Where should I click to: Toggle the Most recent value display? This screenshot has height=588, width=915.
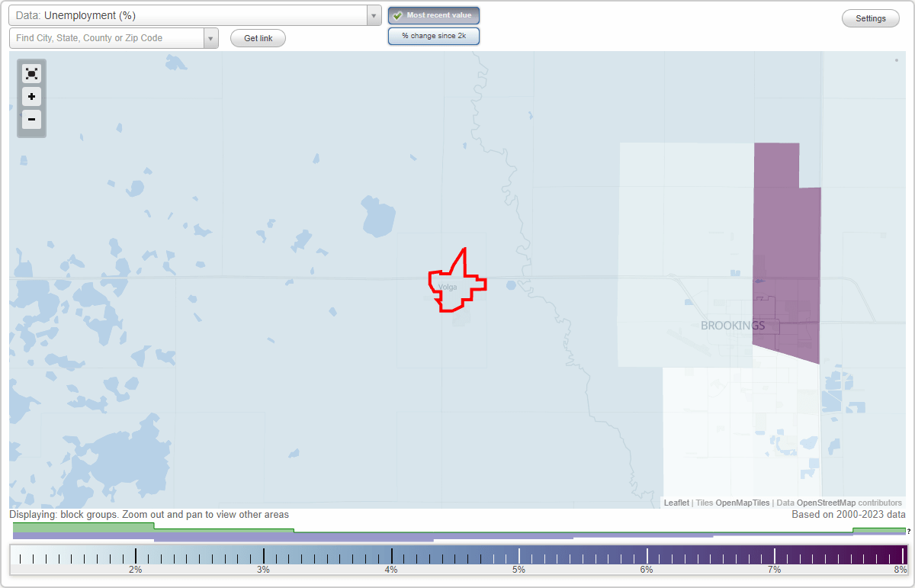(433, 14)
